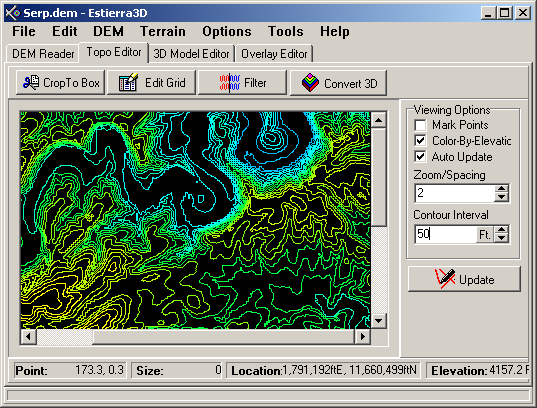This screenshot has width=537, height=408.
Task: Increase the Zoom/Spacing value with the up arrow
Action: tap(501, 189)
